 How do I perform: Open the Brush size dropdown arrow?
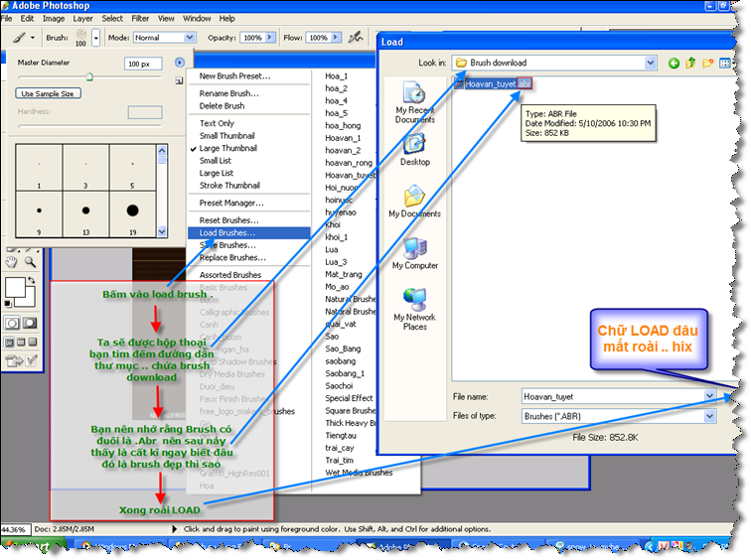[95, 38]
